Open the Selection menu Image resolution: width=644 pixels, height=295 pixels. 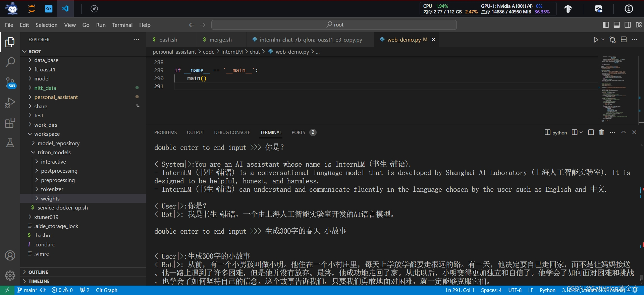(46, 25)
